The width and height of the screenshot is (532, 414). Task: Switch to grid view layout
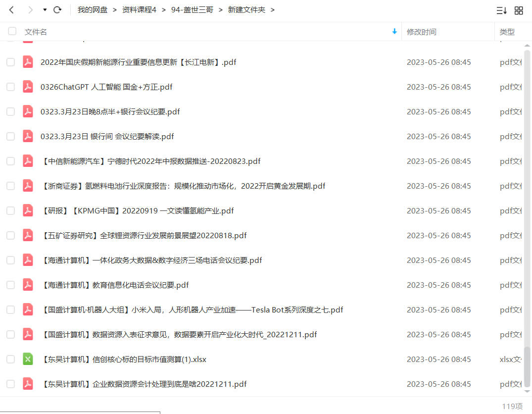pos(519,10)
